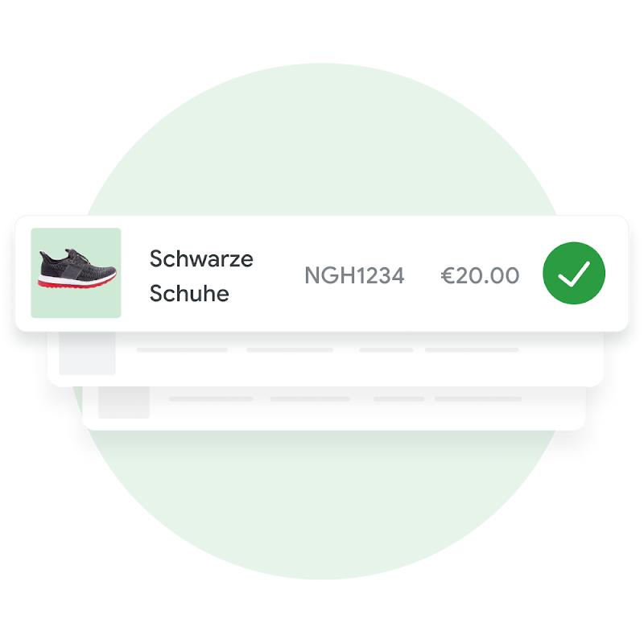Click the €20.00 price value
Screen dimensions: 644x644
click(480, 275)
